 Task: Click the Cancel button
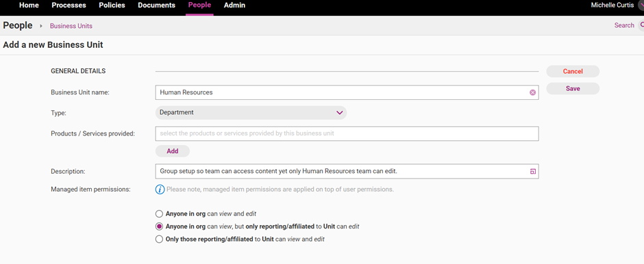pos(573,71)
